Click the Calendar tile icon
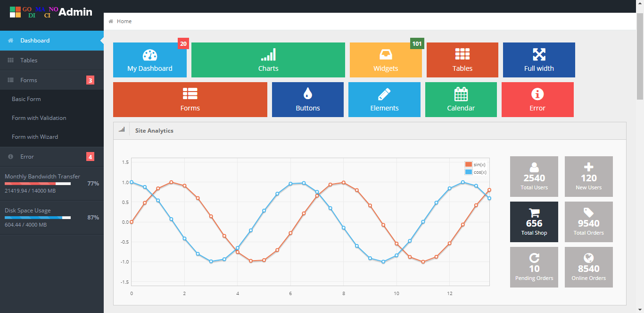644x313 pixels. (x=461, y=94)
